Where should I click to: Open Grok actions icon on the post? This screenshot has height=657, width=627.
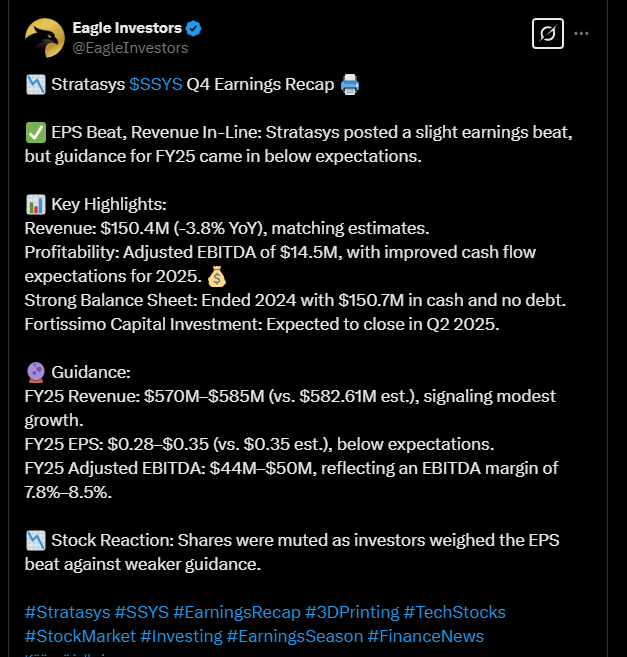[547, 33]
